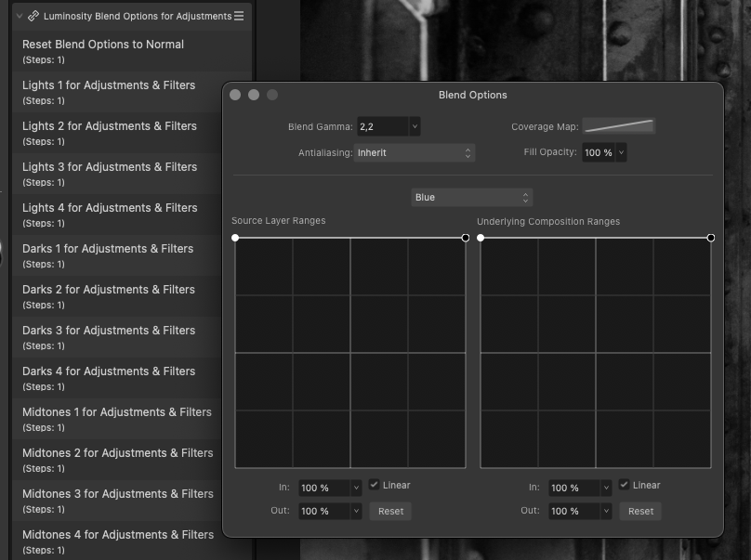This screenshot has width=751, height=560.
Task: Run Reset Blend Options to Normal macro
Action: click(x=103, y=45)
